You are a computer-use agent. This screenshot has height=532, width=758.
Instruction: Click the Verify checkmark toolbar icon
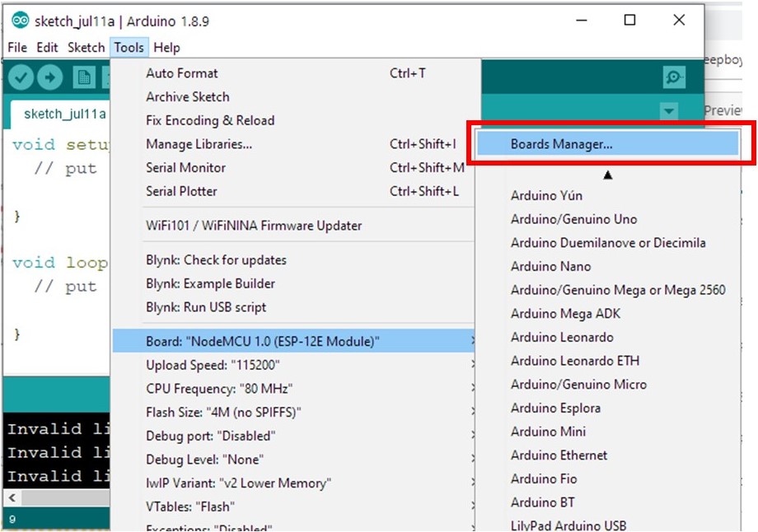(21, 77)
